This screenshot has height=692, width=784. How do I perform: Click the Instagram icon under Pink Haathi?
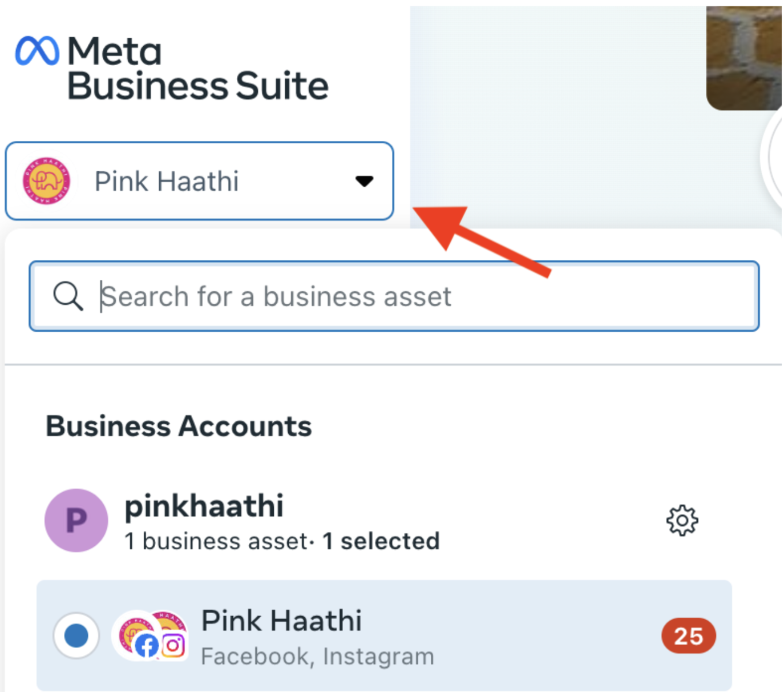(x=173, y=646)
